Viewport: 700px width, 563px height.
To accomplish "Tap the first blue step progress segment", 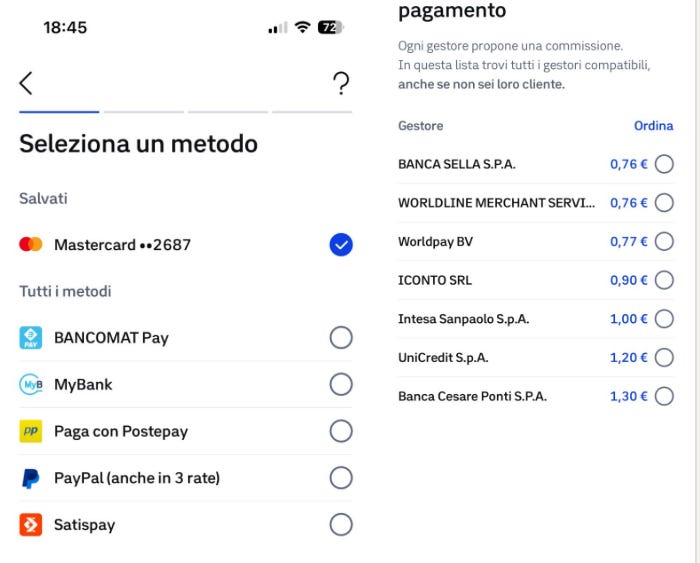I will click(x=59, y=112).
